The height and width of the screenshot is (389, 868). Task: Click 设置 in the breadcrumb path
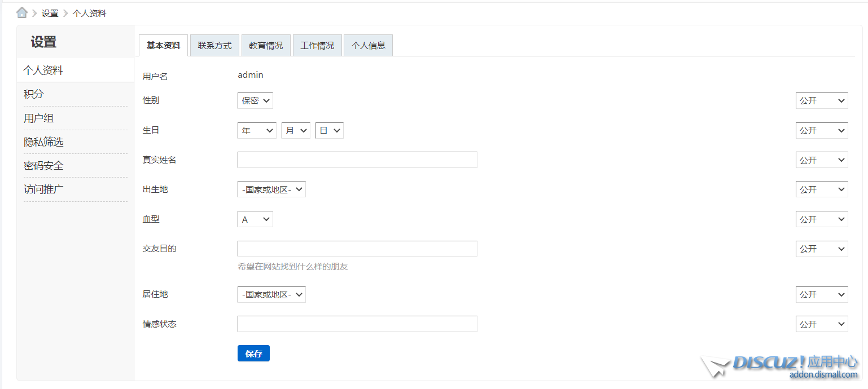pos(50,13)
